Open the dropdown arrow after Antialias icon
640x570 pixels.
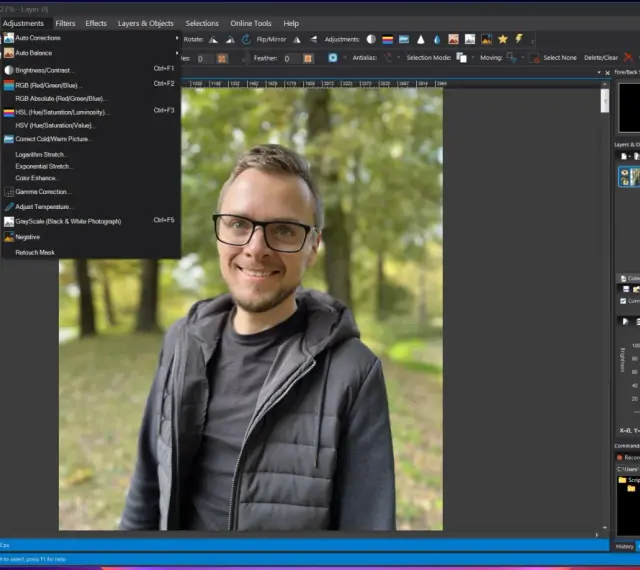point(398,58)
